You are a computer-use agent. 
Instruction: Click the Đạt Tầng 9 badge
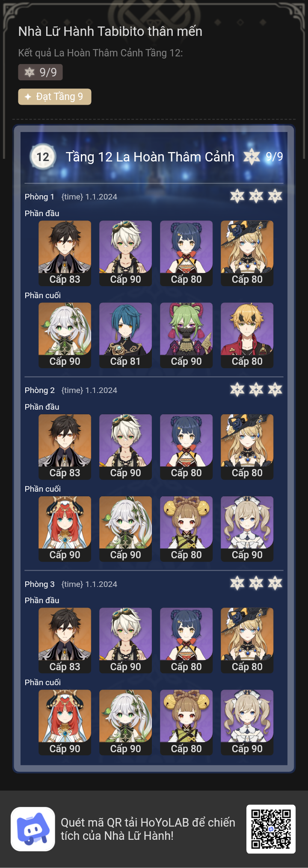click(55, 97)
